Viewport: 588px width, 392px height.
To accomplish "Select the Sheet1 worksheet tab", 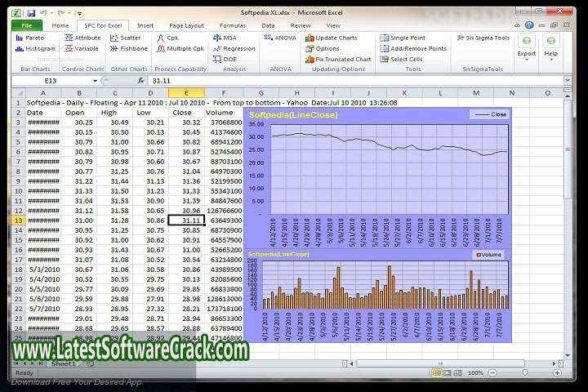I will pyautogui.click(x=64, y=363).
